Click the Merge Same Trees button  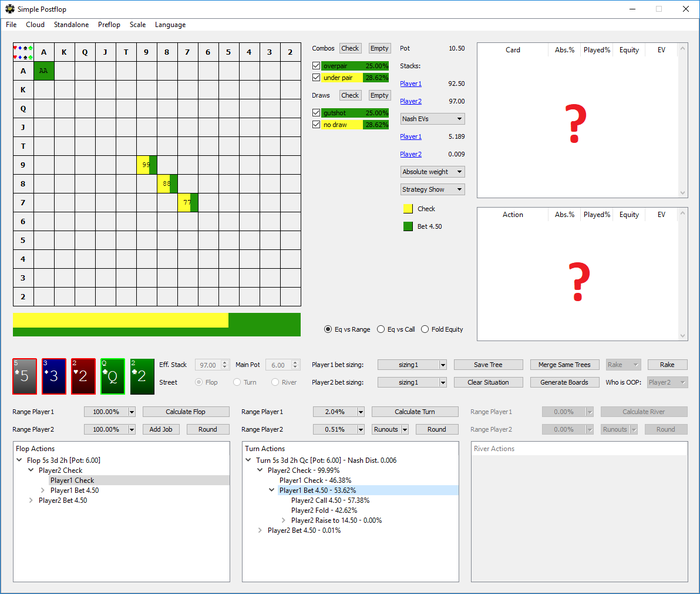[564, 365]
